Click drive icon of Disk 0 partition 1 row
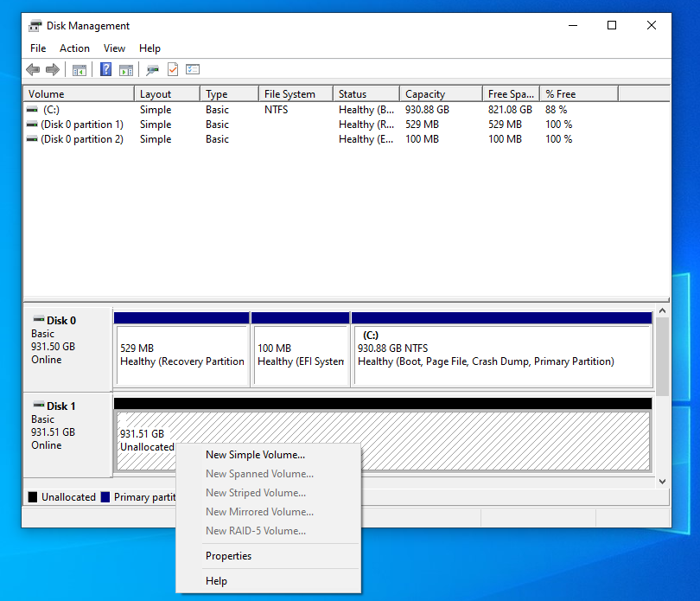This screenshot has width=700, height=601. [x=32, y=125]
